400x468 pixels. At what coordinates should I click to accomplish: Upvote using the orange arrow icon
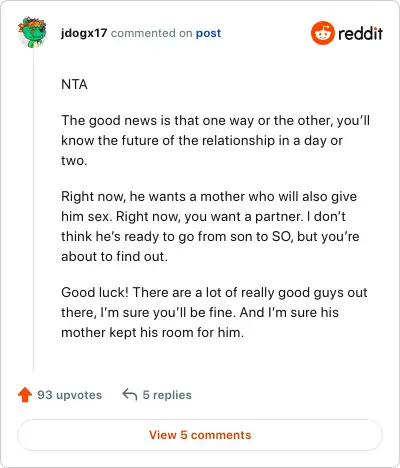[x=25, y=395]
